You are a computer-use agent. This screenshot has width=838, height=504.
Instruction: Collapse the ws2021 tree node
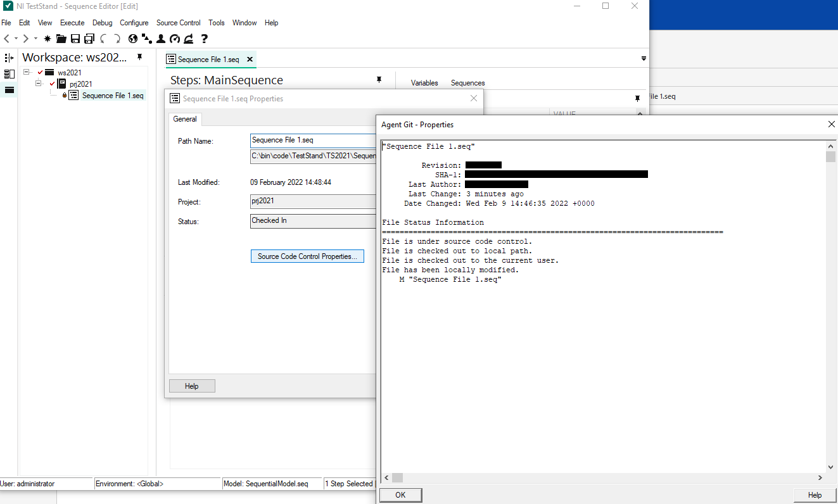click(27, 72)
